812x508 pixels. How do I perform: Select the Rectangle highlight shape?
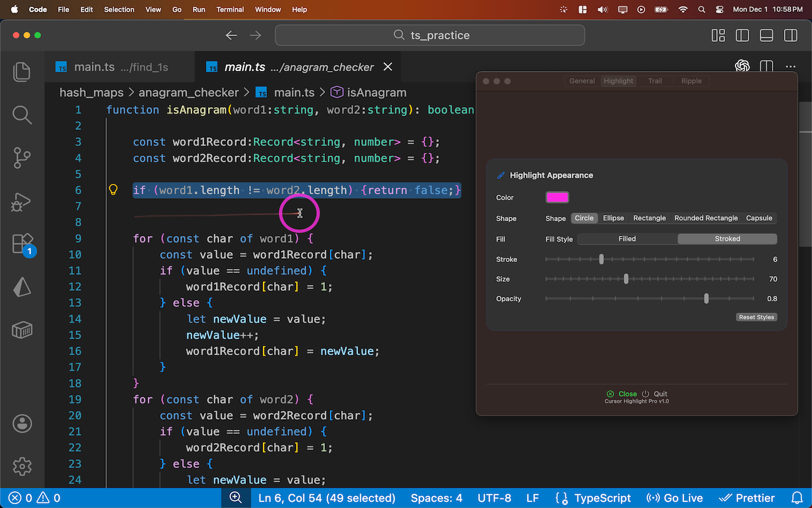tap(650, 218)
